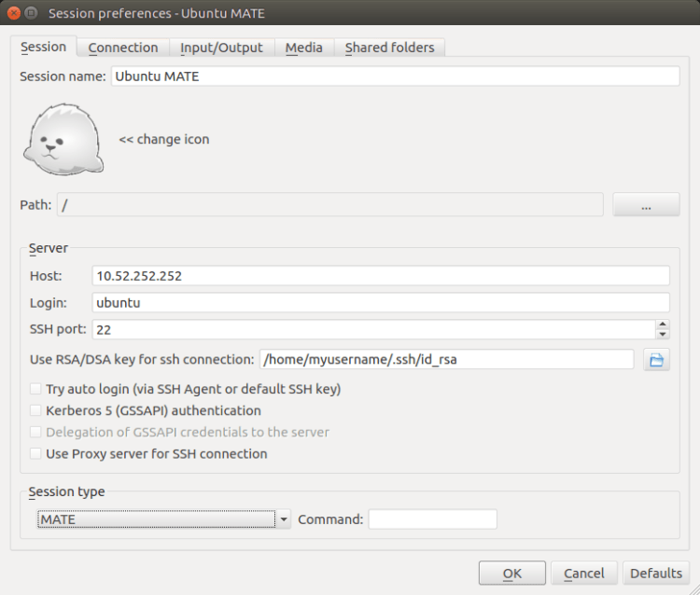Click the "Session type" group label
Viewport: 700px width, 595px height.
coord(66,491)
